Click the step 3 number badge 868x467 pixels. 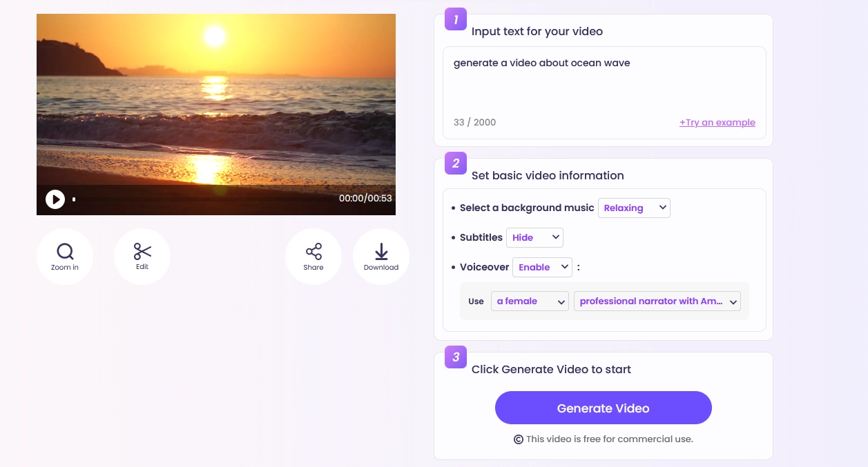coord(456,357)
